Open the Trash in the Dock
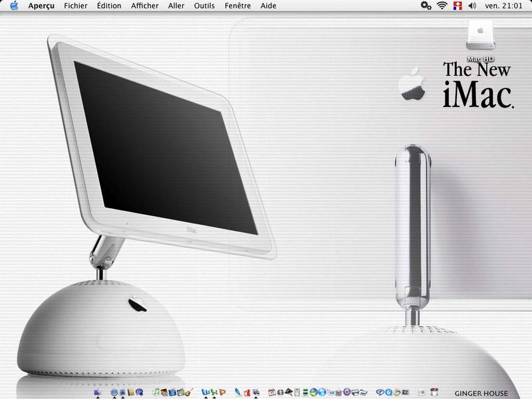 (434, 392)
